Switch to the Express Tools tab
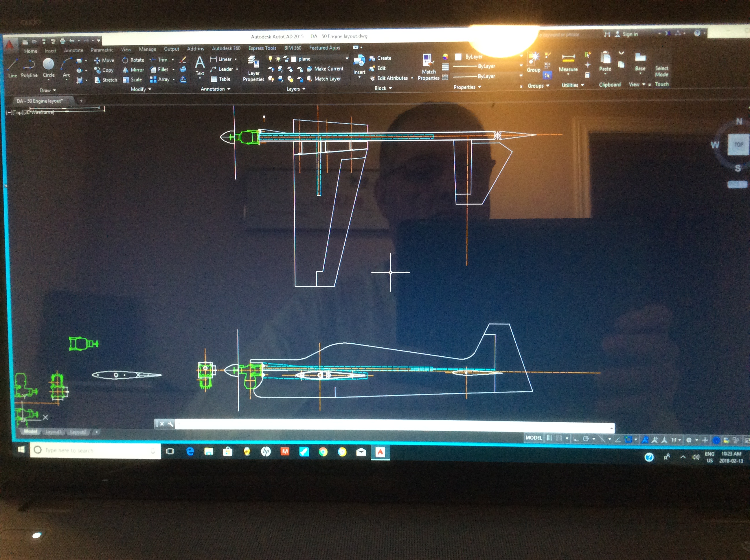 [262, 49]
